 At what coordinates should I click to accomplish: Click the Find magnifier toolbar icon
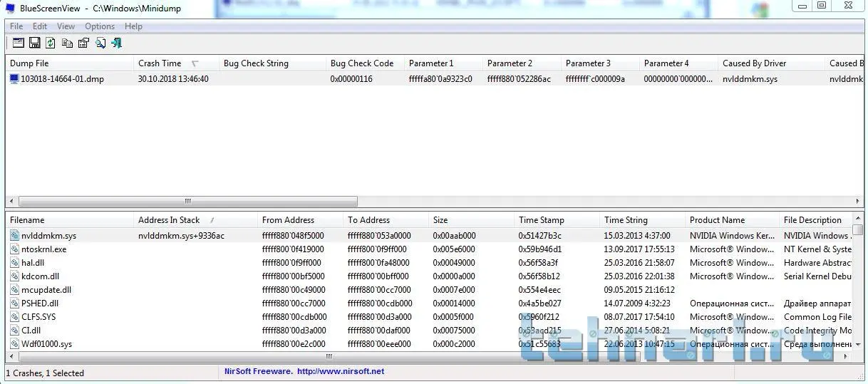[100, 43]
